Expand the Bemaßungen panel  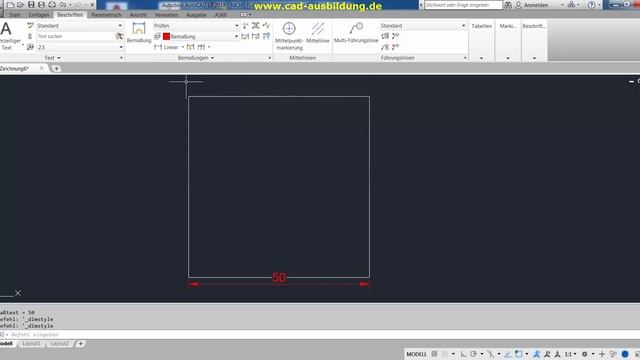tap(196, 58)
